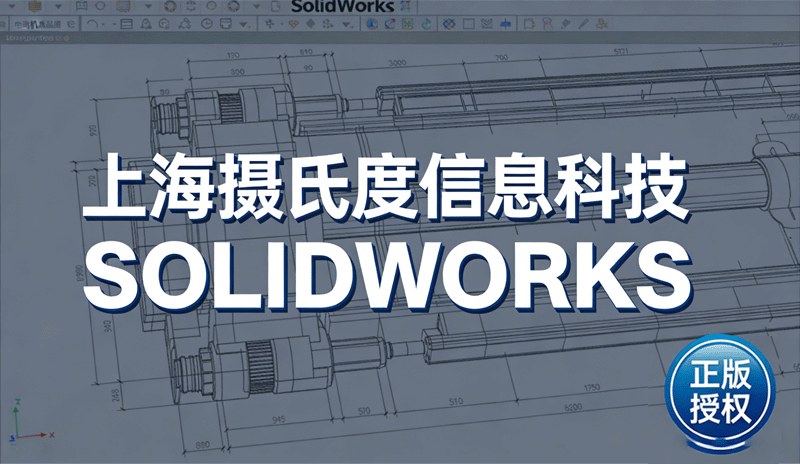Click the pencil sketch tool icon
This screenshot has height=464, width=800.
[584, 24]
